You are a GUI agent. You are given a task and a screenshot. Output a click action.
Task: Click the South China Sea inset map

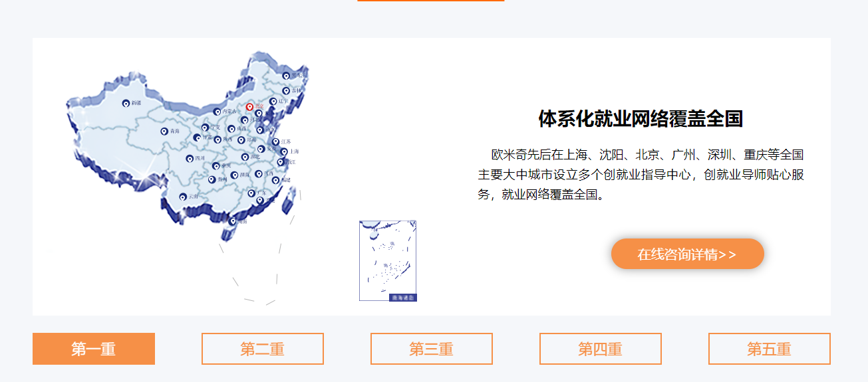click(388, 261)
